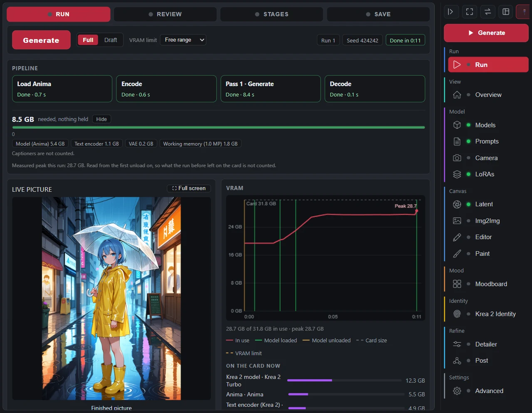Click the swap arrows icon in sidebar header

click(488, 12)
